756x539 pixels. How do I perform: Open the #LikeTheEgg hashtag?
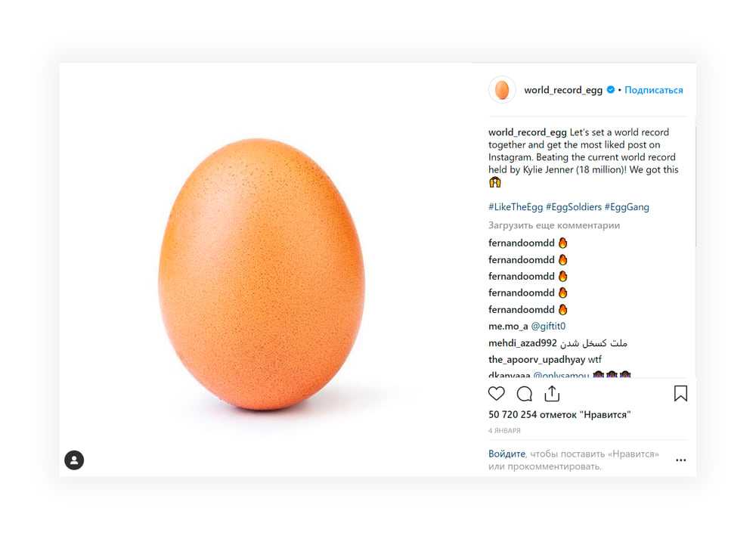click(x=515, y=207)
